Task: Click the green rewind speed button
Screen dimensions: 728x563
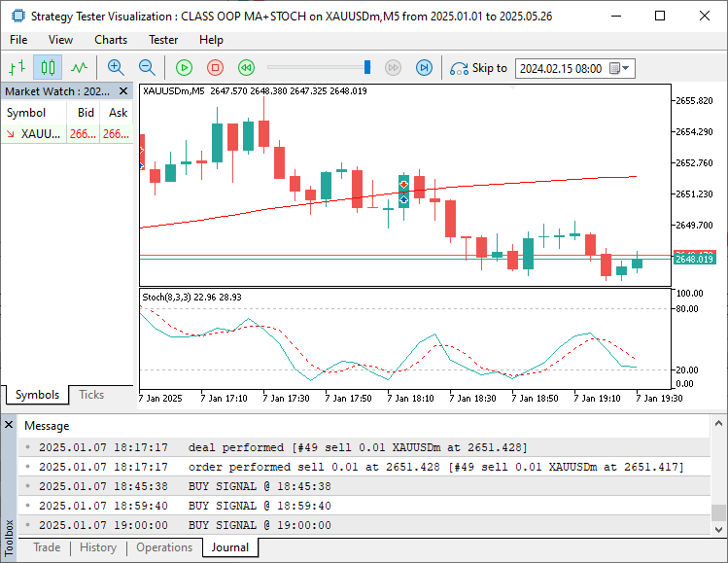Action: click(247, 68)
